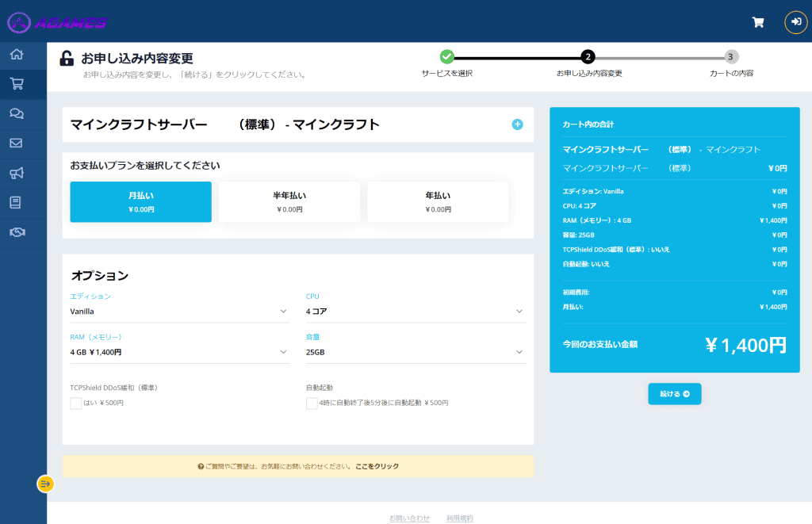Viewport: 812px width, 524px height.
Task: Click the RAM（メモリー）: 4 GB summary line
Action: [675, 220]
